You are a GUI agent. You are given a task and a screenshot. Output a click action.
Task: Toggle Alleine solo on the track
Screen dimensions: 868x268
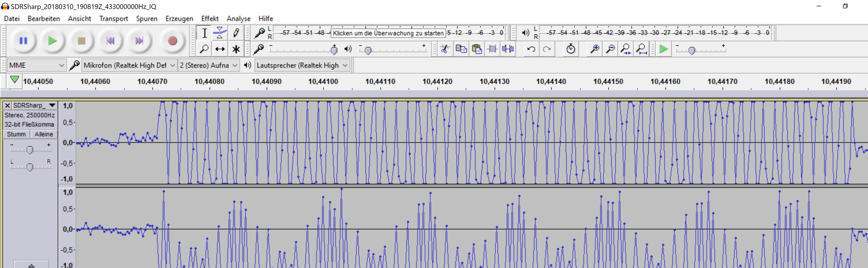tap(44, 134)
